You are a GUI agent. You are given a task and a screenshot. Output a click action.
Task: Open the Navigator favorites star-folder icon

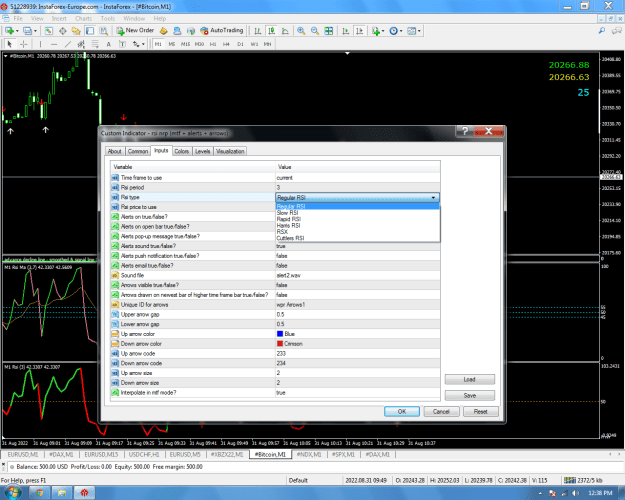[76, 31]
